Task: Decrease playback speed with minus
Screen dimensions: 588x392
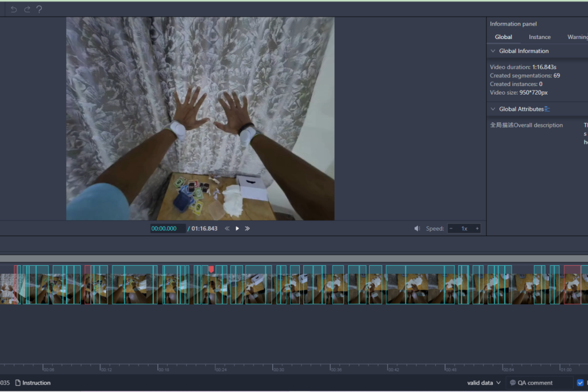Action: pyautogui.click(x=451, y=228)
